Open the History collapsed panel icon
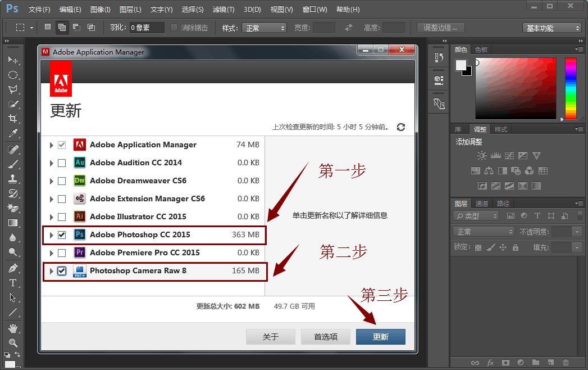The height and width of the screenshot is (370, 588). [x=439, y=57]
